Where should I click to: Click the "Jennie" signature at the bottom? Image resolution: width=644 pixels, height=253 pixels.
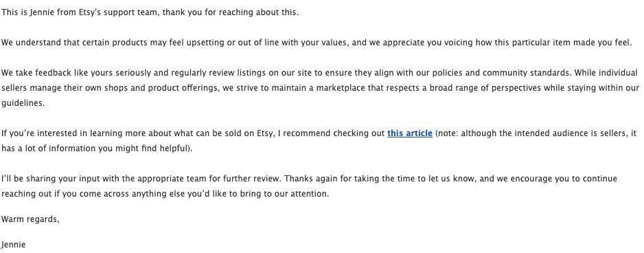14,245
